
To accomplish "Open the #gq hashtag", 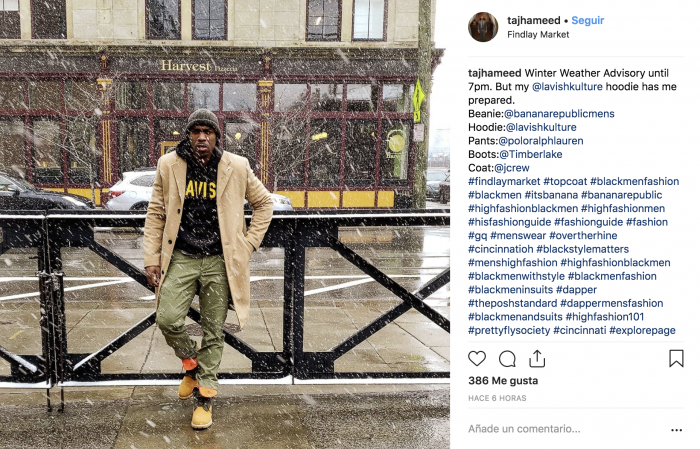I will coord(477,236).
